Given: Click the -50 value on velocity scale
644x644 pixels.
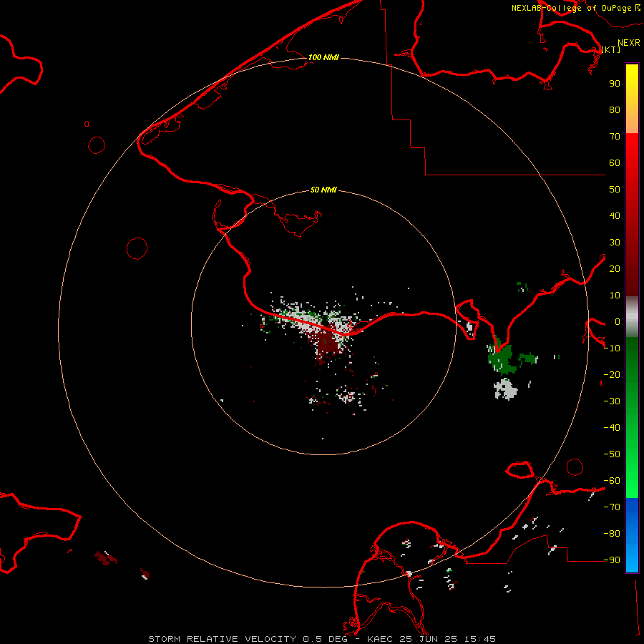Looking at the screenshot, I should (x=612, y=454).
